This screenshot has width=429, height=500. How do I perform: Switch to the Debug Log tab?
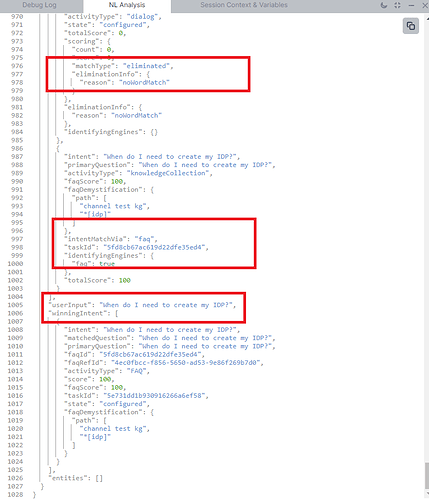click(x=39, y=5)
